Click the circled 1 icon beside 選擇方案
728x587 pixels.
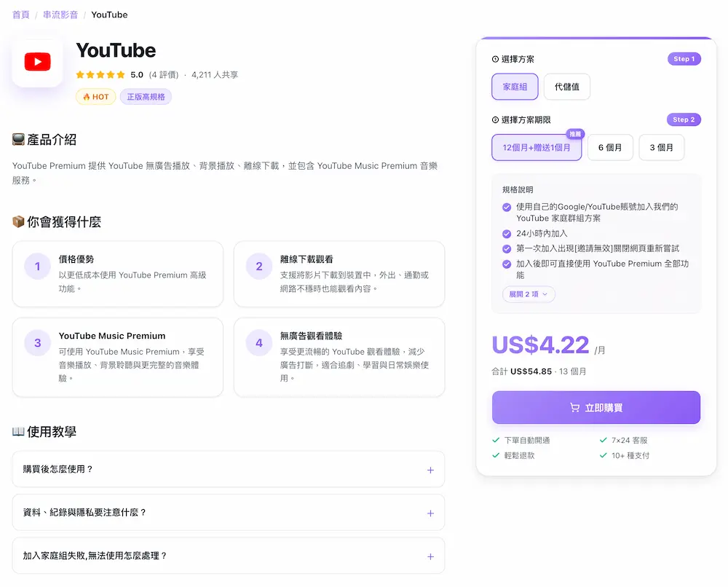(x=495, y=59)
